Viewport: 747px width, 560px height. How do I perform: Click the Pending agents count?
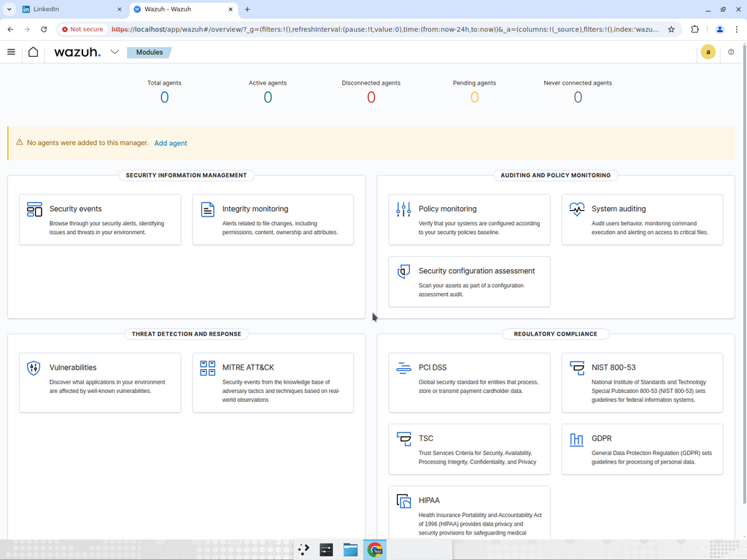(474, 97)
